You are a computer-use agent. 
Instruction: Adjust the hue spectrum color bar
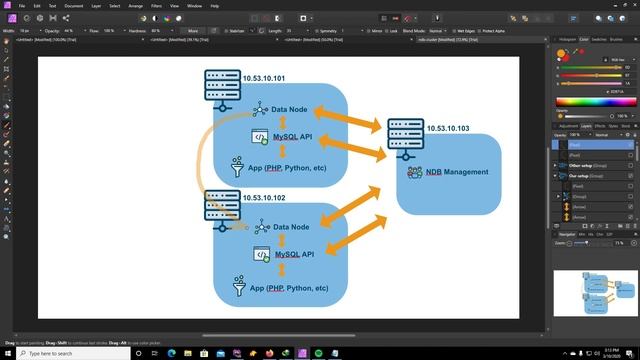(x=596, y=102)
